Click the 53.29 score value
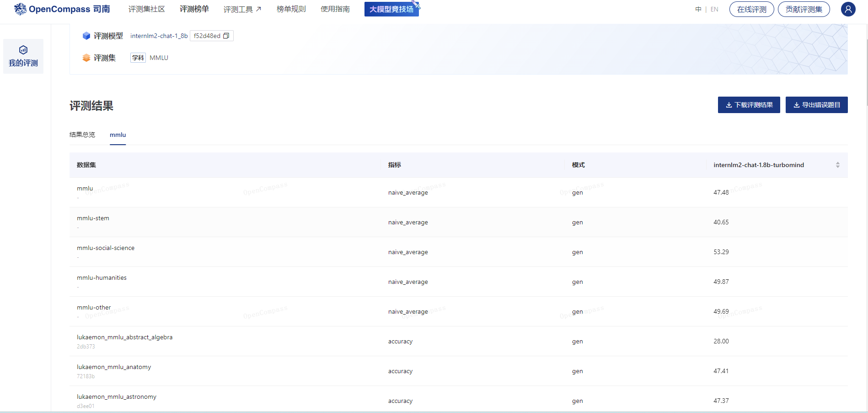The width and height of the screenshot is (868, 413). pyautogui.click(x=721, y=252)
